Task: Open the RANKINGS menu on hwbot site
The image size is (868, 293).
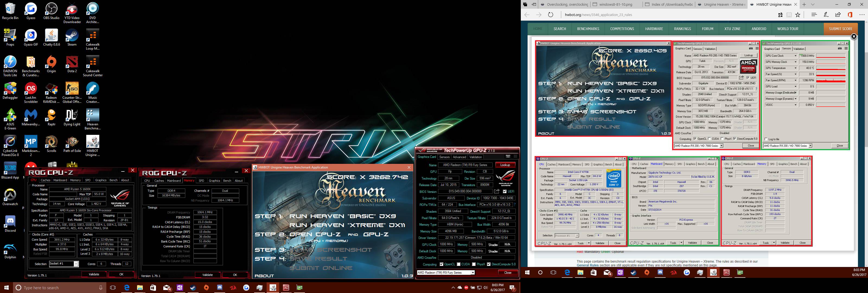Action: (682, 29)
